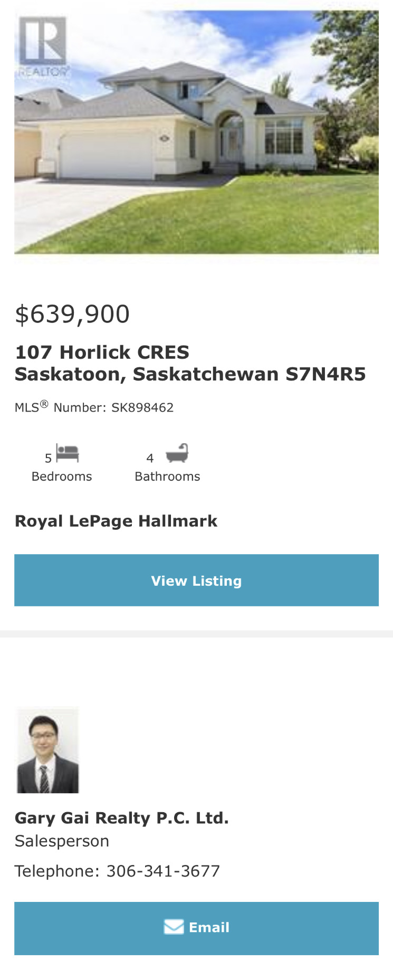Click the Bathrooms label
The image size is (393, 980).
point(167,477)
